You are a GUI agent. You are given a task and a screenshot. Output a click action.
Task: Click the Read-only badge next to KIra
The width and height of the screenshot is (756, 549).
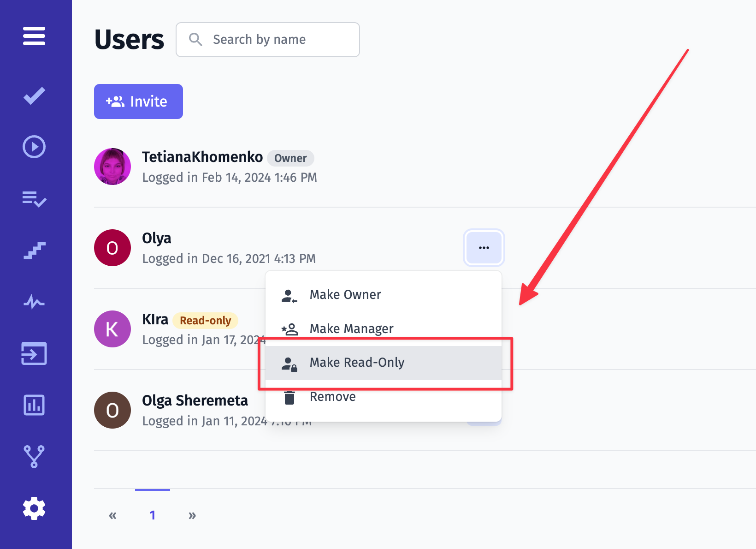pyautogui.click(x=205, y=321)
